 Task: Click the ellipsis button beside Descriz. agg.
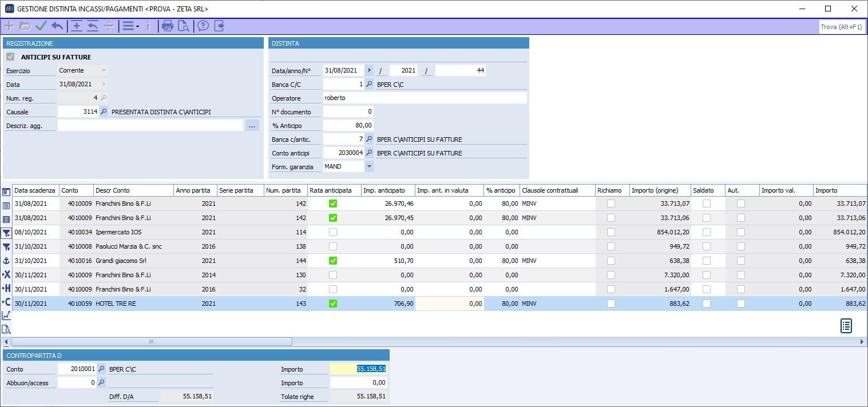(x=252, y=125)
